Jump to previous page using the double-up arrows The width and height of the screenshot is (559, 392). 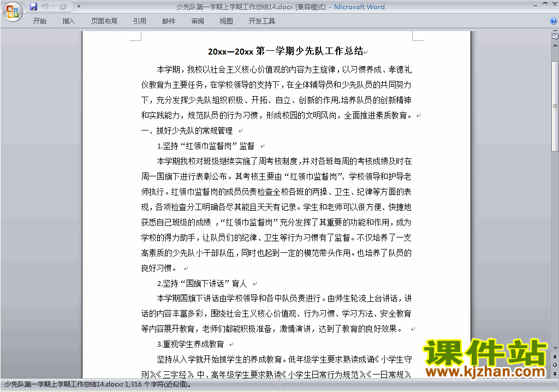pyautogui.click(x=555, y=357)
